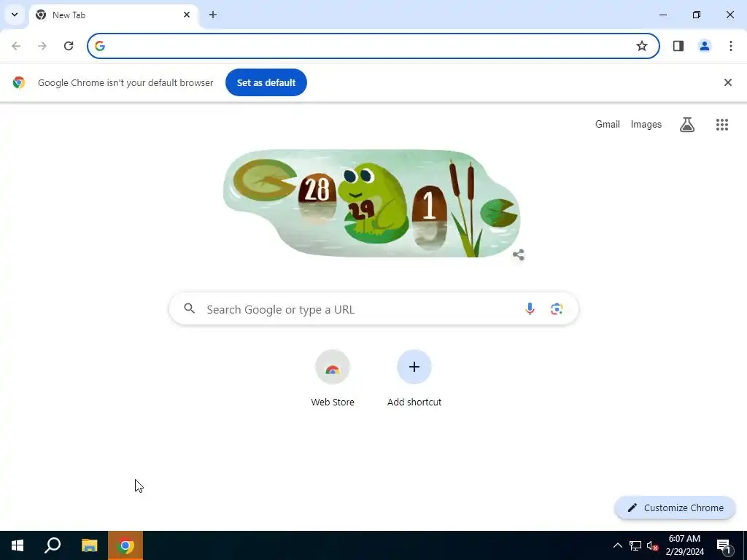747x560 pixels.
Task: Share the Doodle via share icon
Action: coord(519,254)
